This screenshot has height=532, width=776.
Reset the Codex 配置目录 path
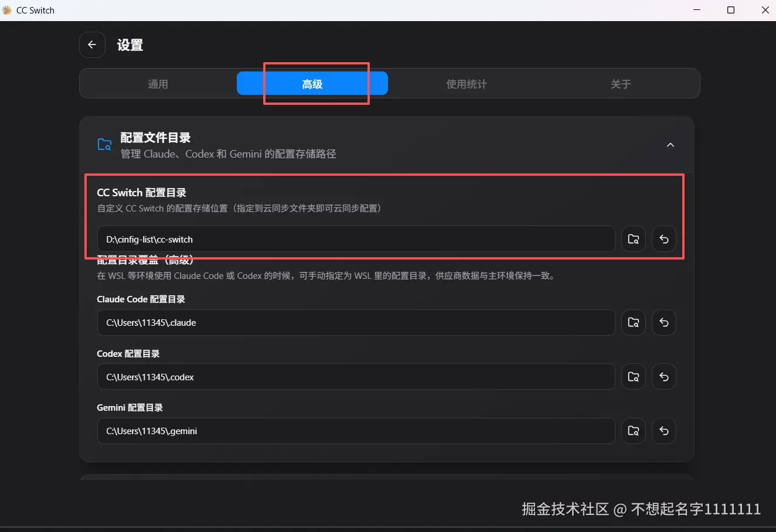664,377
